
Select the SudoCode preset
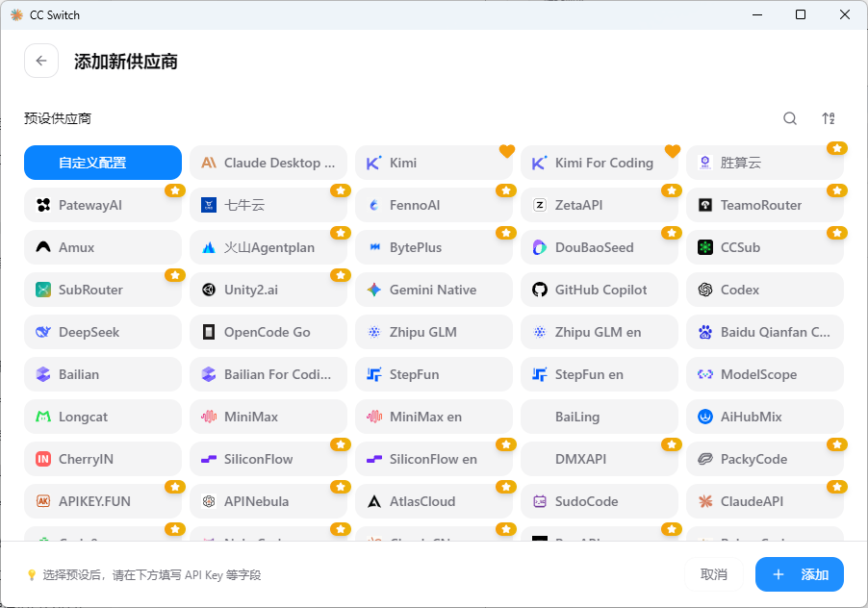(600, 501)
